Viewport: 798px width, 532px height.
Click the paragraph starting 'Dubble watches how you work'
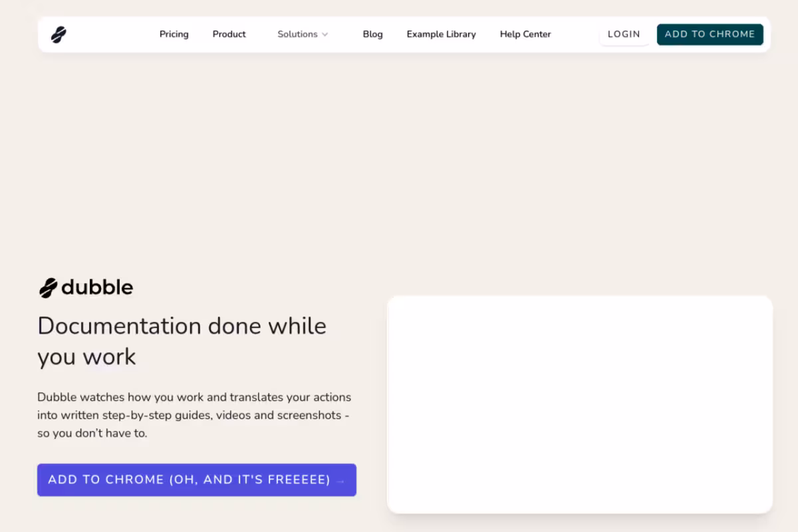pos(194,415)
